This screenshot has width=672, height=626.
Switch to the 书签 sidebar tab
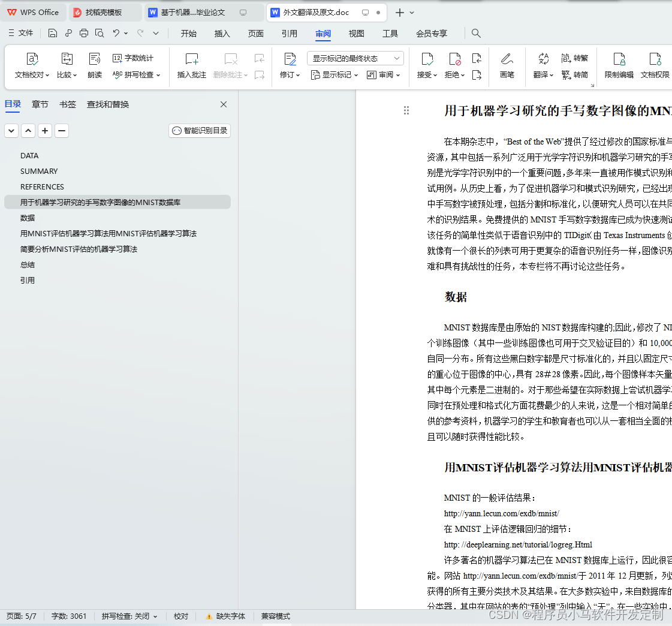click(x=68, y=104)
